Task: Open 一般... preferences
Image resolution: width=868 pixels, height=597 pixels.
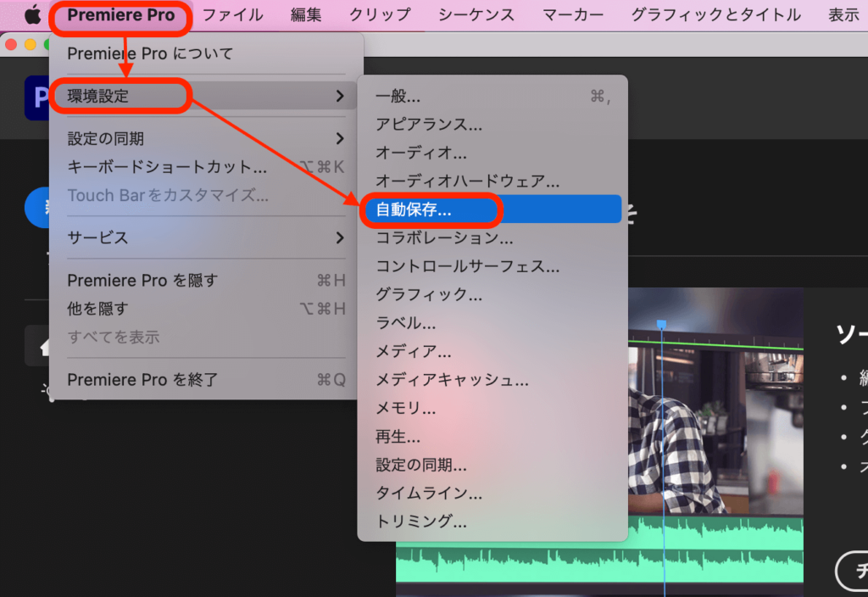Action: [x=492, y=97]
